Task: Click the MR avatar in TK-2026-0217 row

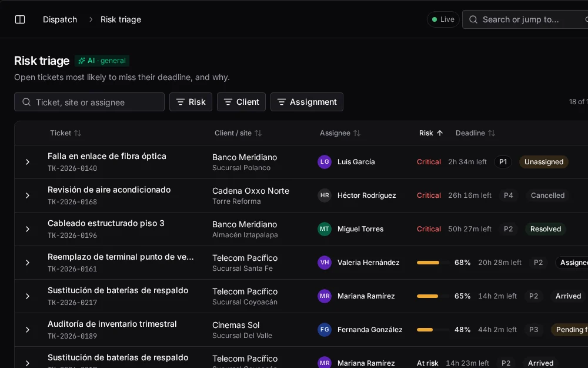Action: [325, 296]
